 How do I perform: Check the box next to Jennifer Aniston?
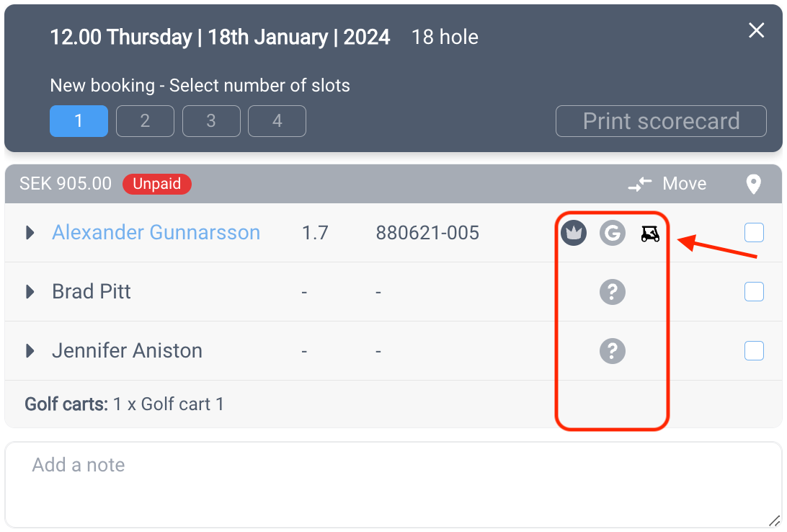754,351
